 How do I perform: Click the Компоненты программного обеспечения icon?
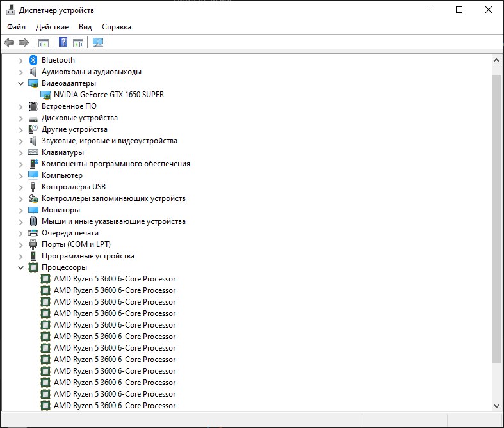coord(33,164)
